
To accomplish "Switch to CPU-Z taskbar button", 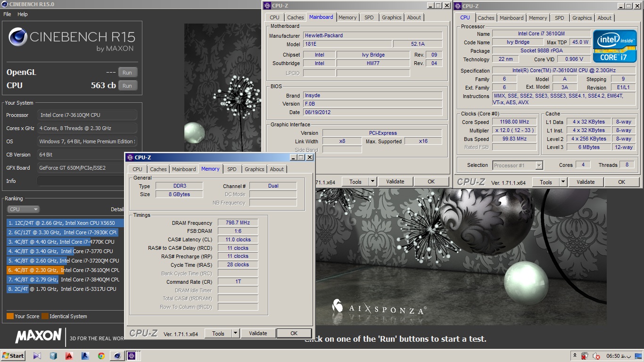I will (x=132, y=356).
